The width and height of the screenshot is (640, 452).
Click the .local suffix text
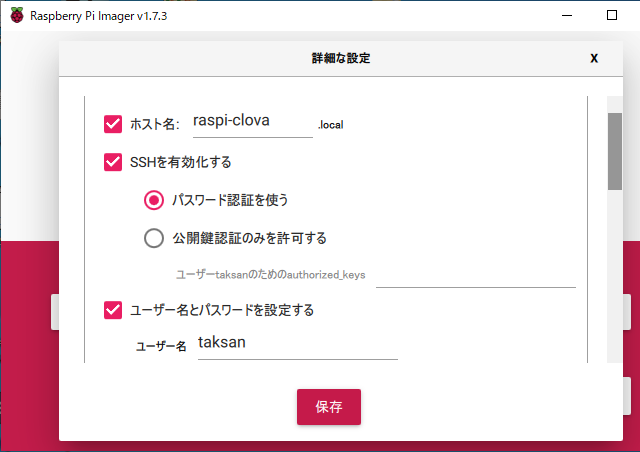point(331,125)
